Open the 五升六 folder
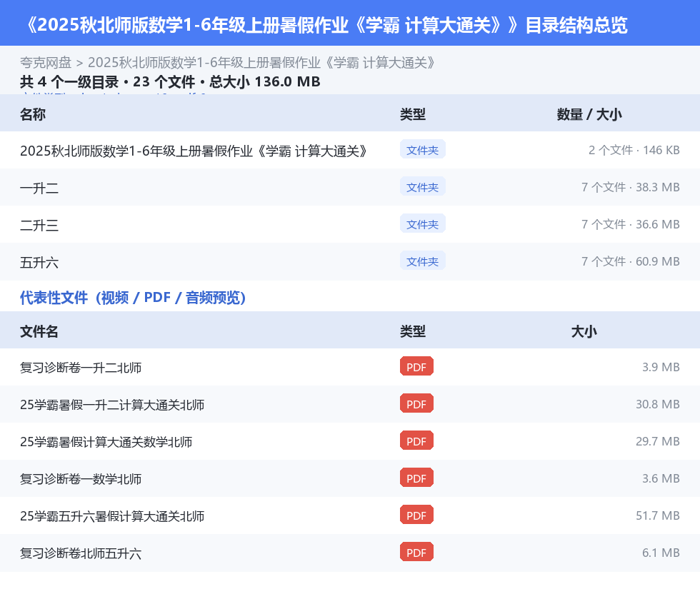 pyautogui.click(x=39, y=262)
